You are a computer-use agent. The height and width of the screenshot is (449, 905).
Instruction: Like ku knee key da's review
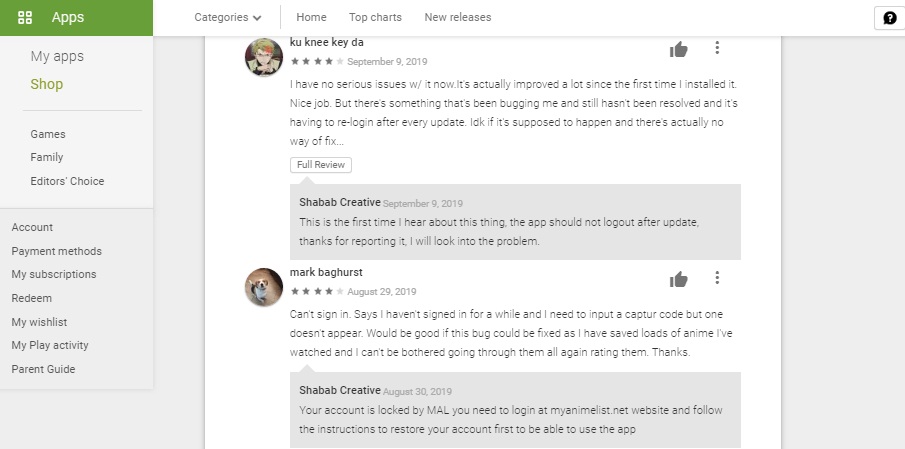[679, 50]
